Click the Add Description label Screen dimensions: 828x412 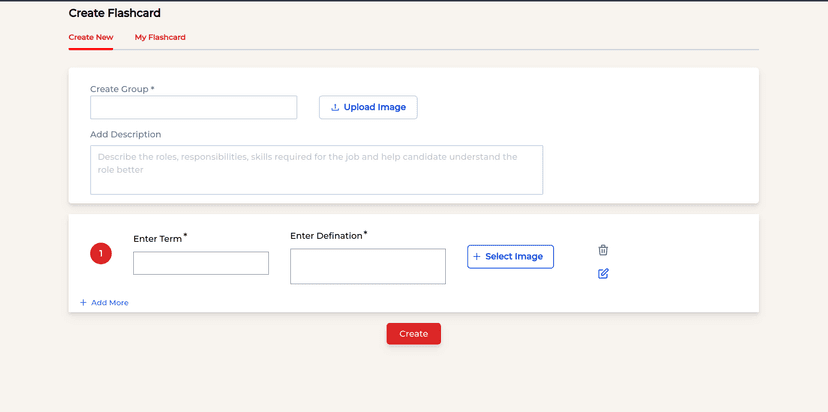(x=125, y=134)
